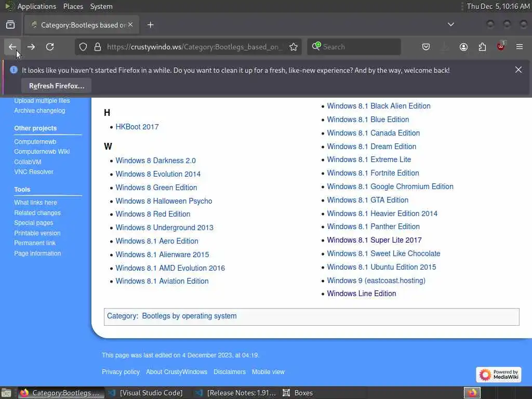Open Windows 8 Underground 2013
This screenshot has height=399, width=532.
pos(165,228)
